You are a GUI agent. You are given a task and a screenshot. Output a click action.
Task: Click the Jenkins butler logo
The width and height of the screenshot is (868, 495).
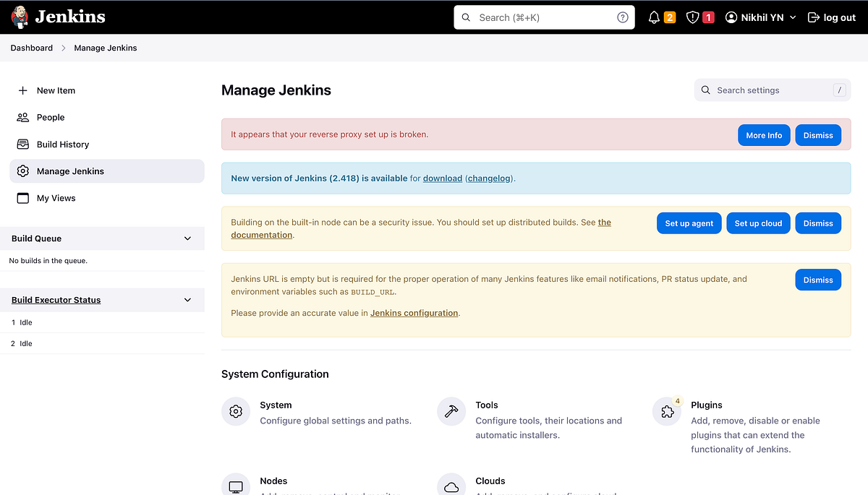(20, 17)
